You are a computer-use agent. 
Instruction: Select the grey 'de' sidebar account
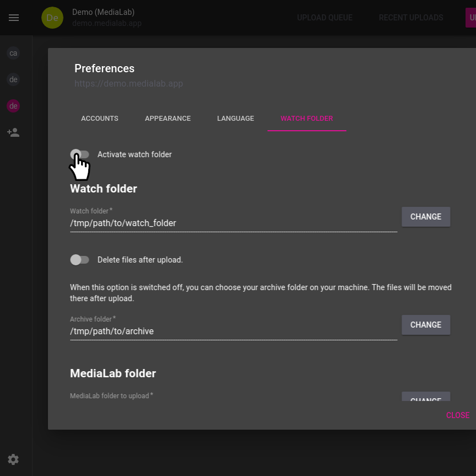(x=13, y=79)
